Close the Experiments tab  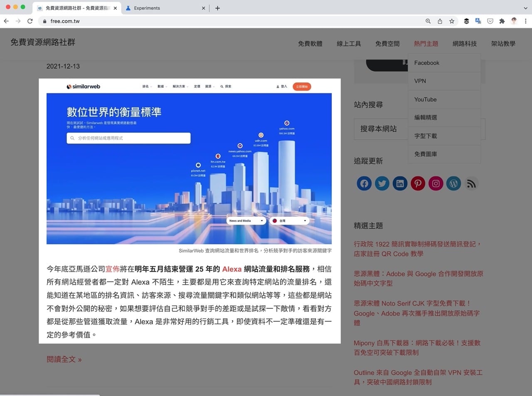(x=203, y=8)
